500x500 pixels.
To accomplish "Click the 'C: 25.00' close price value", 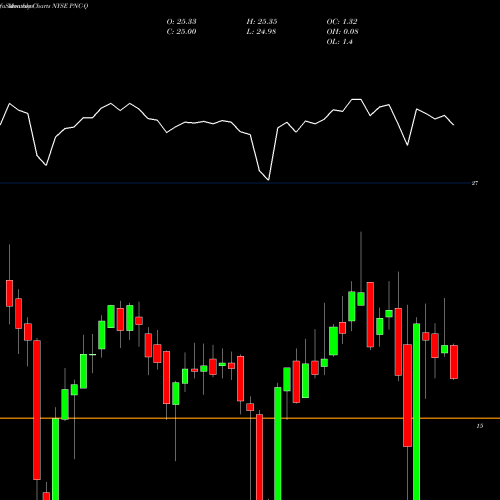I will pos(181,32).
